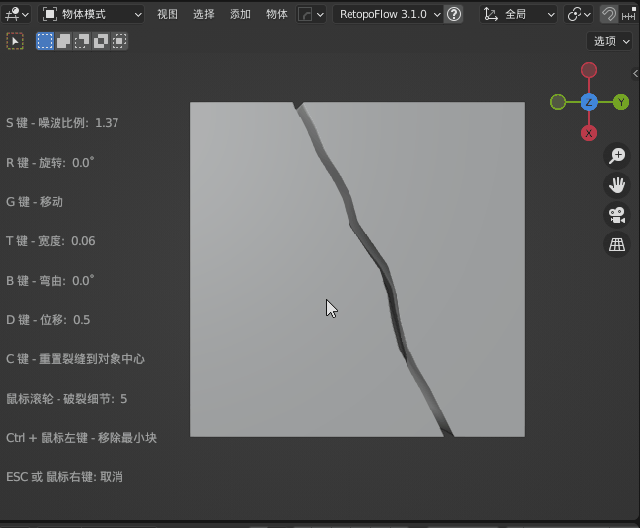
Task: Click the T 键 - 宽度: 0.06 text
Action: 51,241
